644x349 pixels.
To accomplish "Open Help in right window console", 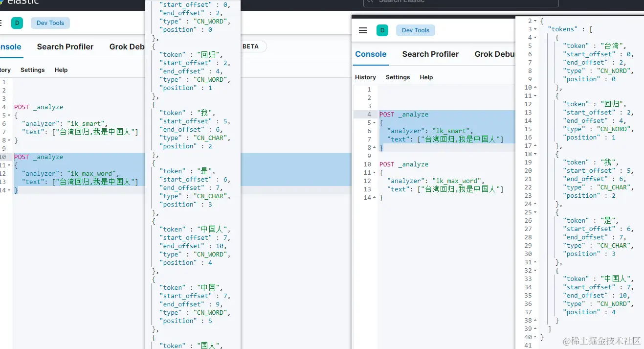I will click(426, 77).
